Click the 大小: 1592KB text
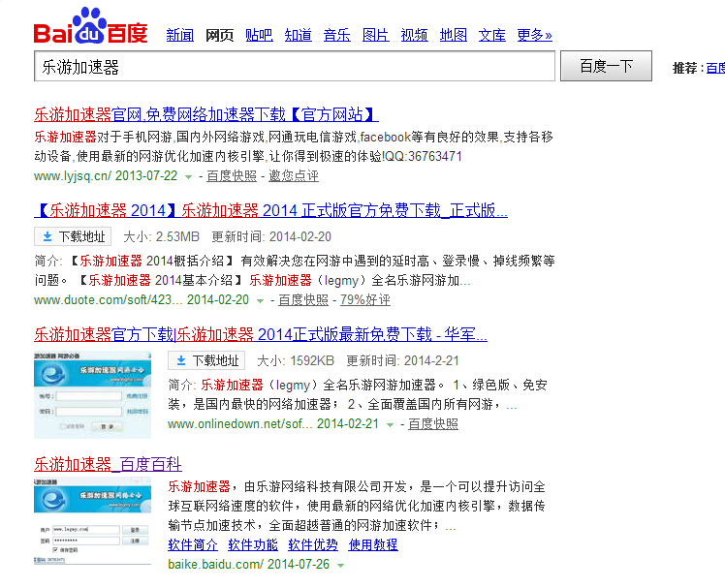 point(296,360)
